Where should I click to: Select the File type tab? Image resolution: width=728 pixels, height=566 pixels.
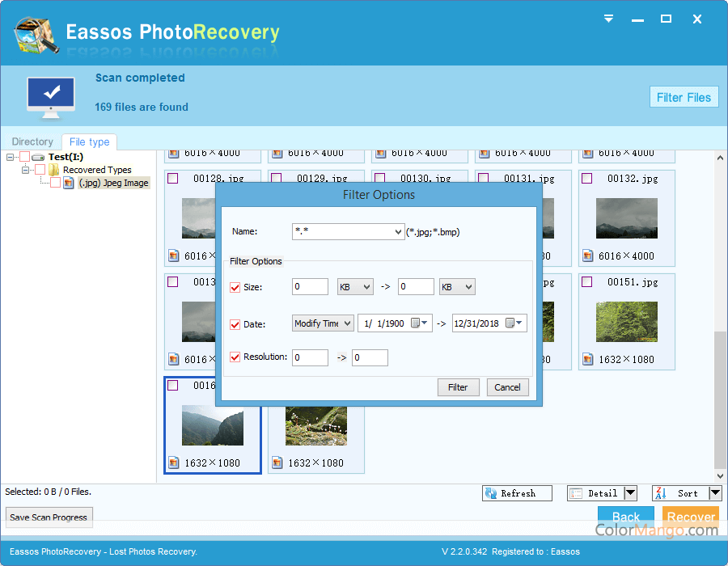90,142
